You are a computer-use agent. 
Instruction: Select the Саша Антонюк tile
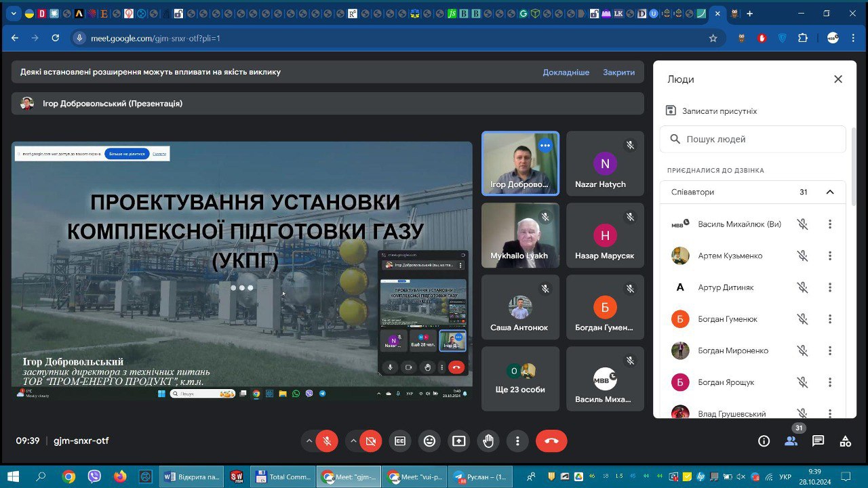tap(520, 307)
